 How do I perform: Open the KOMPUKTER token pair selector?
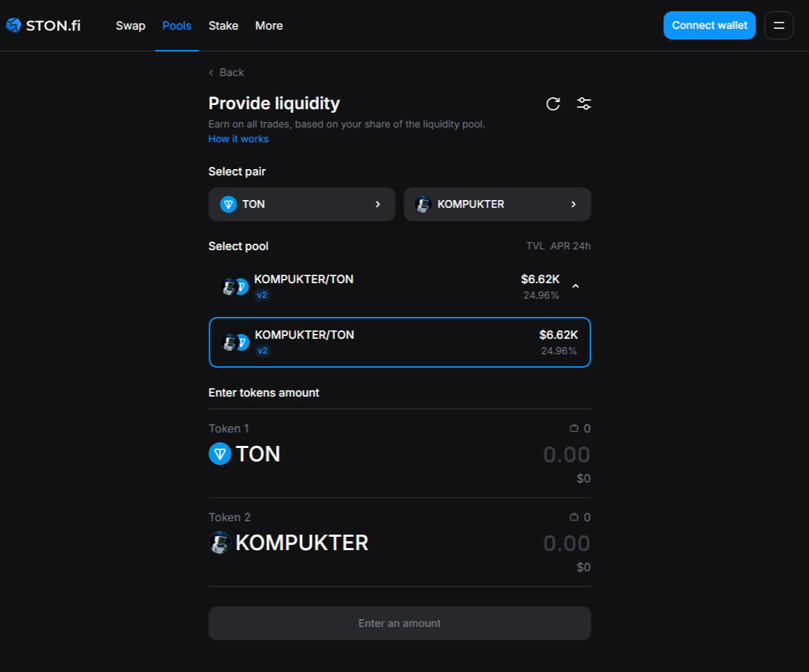point(497,204)
